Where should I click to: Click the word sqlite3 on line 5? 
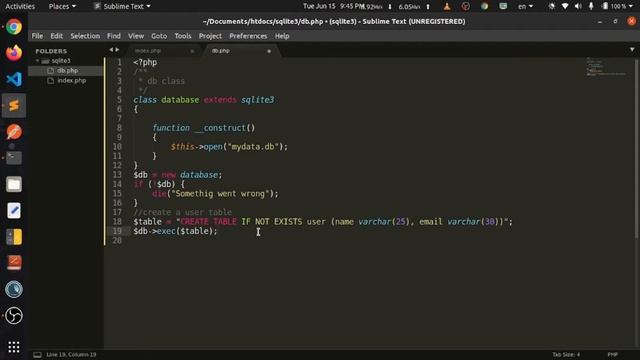(x=258, y=100)
